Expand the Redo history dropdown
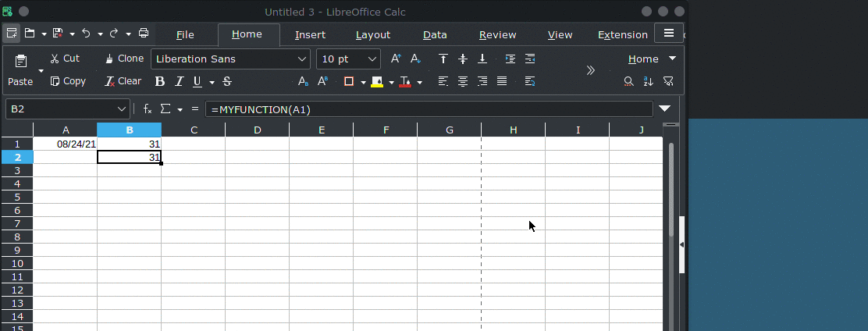 [x=129, y=34]
